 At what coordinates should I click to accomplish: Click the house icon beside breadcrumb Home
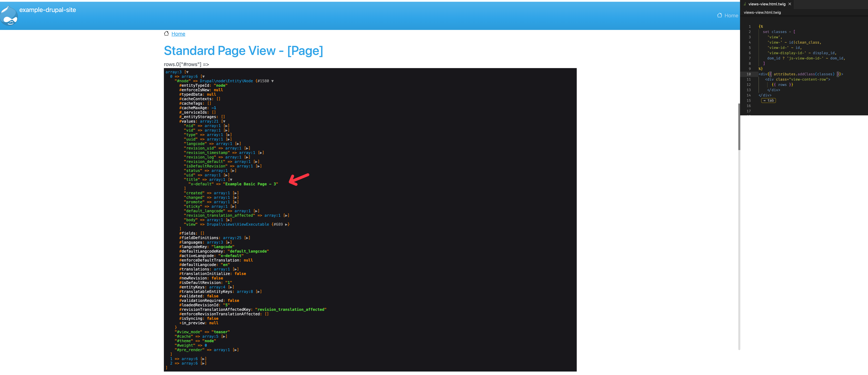166,33
